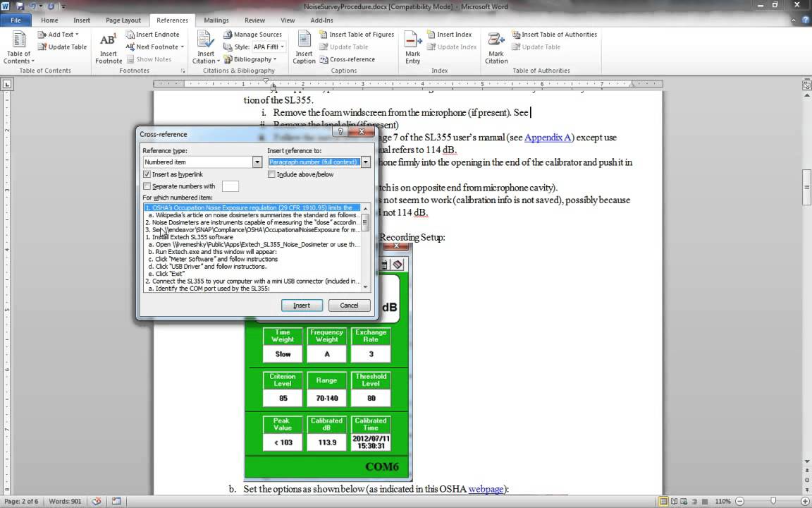The width and height of the screenshot is (812, 508).
Task: Toggle Include above/below checkbox
Action: [x=271, y=175]
